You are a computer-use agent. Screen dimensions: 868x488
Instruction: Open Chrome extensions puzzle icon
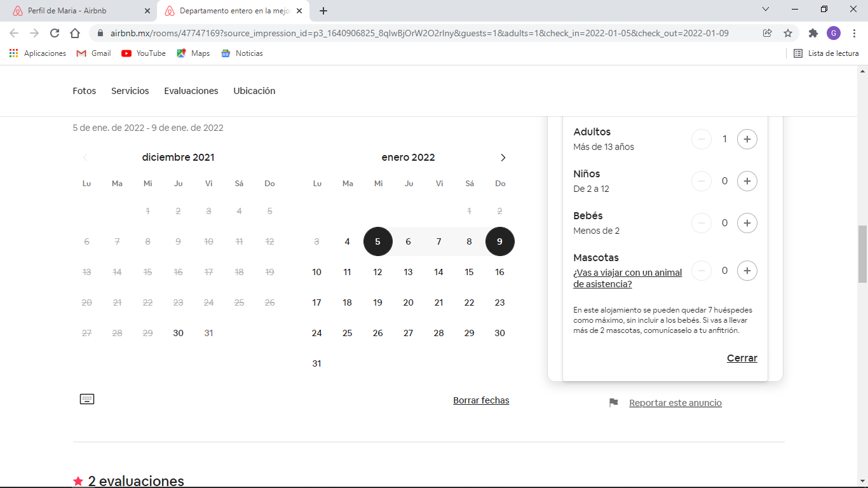pos(813,33)
